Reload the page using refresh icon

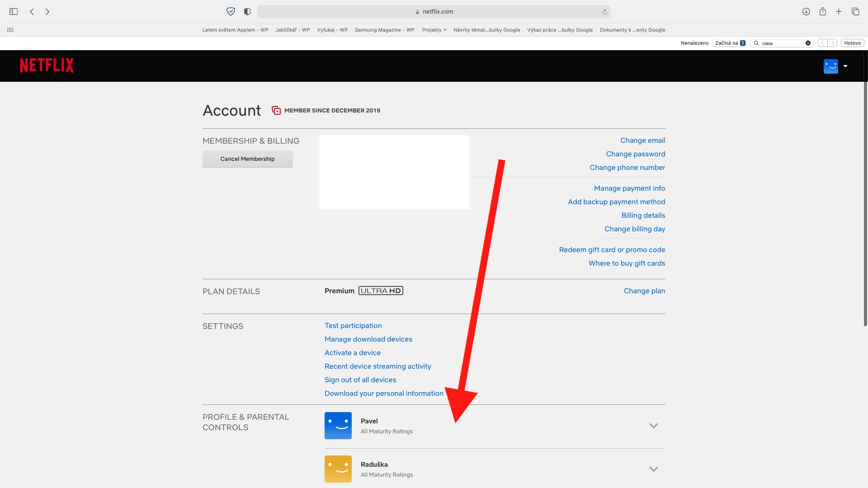coord(604,12)
